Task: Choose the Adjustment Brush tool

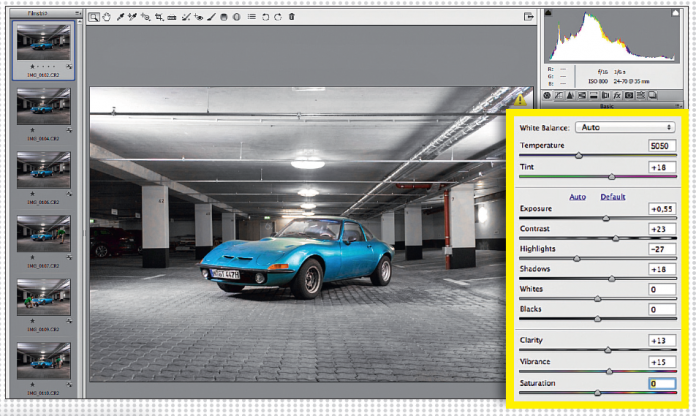Action: tap(211, 17)
